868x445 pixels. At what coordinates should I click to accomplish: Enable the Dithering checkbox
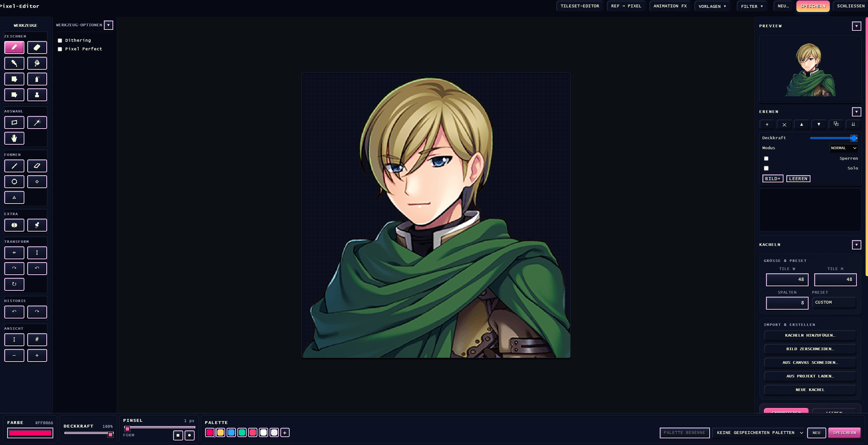(60, 40)
